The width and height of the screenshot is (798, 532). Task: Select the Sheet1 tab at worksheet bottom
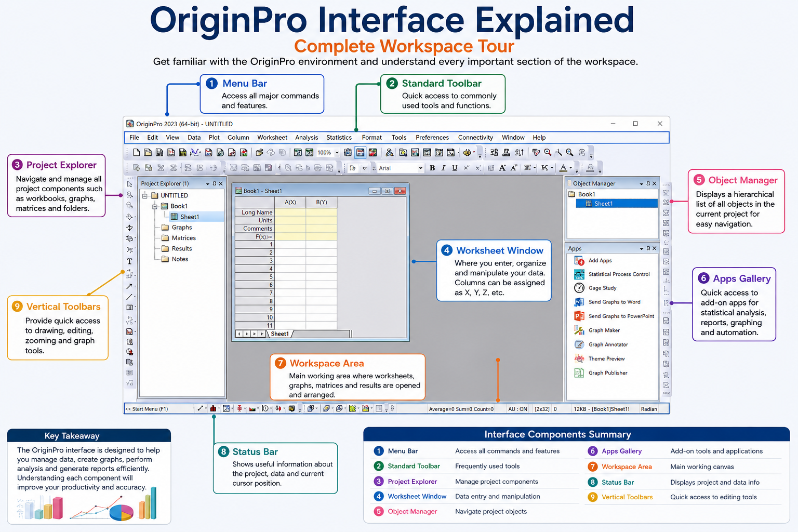pyautogui.click(x=280, y=334)
